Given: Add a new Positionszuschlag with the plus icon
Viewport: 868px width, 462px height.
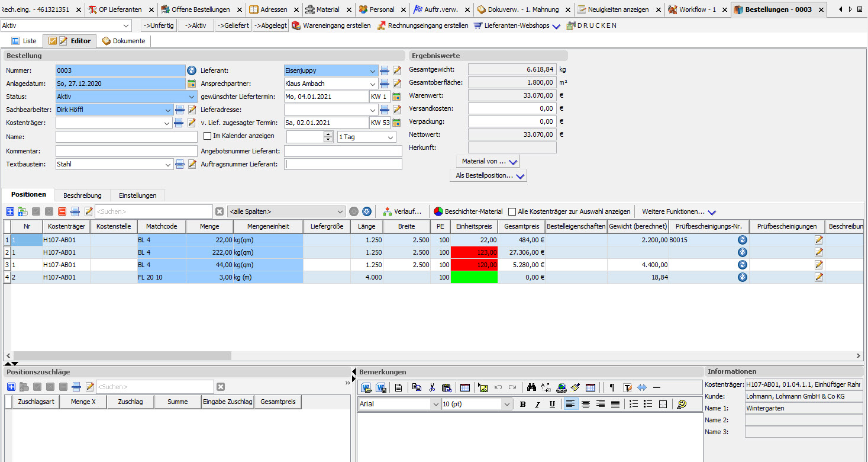Looking at the screenshot, I should (x=10, y=387).
